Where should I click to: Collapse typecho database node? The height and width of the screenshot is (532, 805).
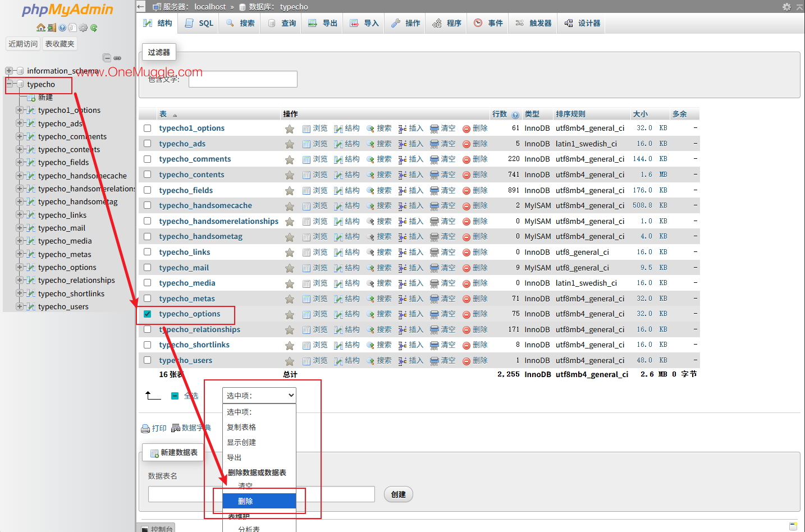coord(9,84)
